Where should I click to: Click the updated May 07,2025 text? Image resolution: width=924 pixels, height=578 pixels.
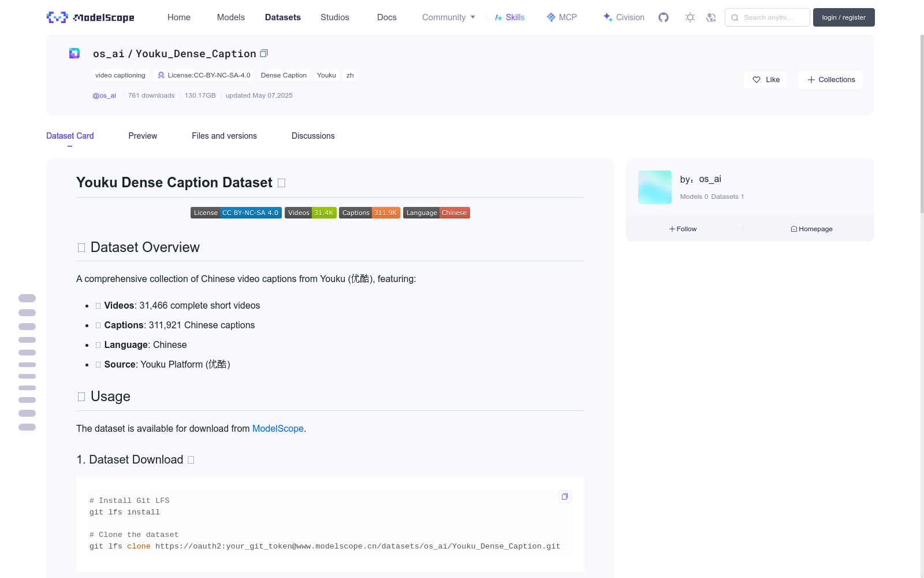259,95
